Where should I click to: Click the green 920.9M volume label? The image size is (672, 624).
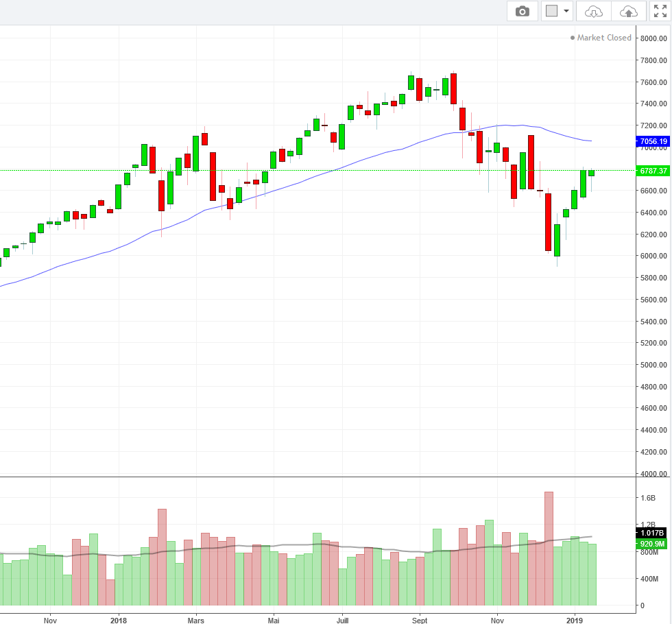coord(652,544)
